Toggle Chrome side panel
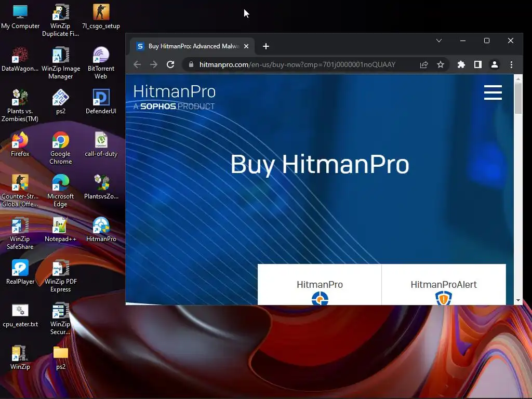Screen dimensions: 532x399 [x=478, y=64]
